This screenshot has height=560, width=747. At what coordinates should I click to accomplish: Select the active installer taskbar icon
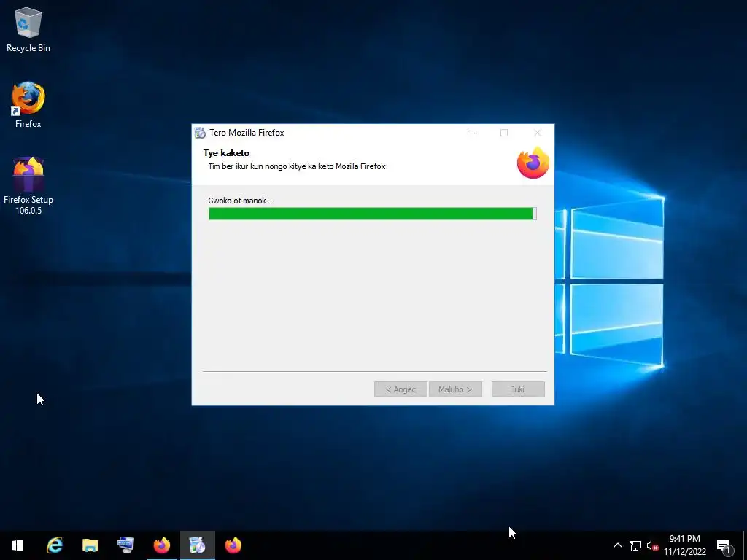(197, 545)
